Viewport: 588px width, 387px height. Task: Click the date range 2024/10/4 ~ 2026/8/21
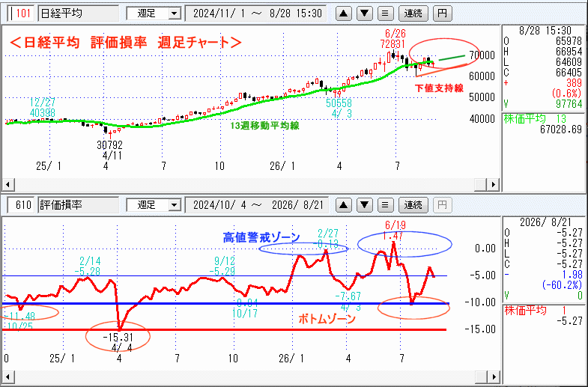click(257, 205)
